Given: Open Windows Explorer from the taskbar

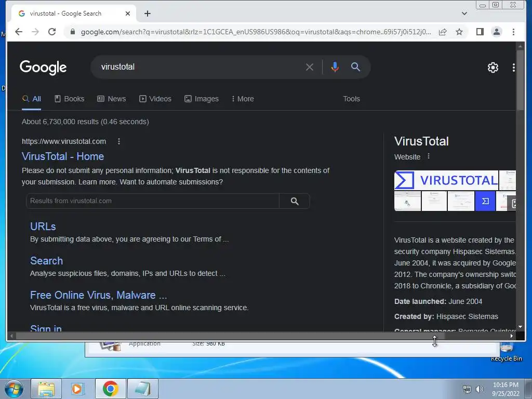Looking at the screenshot, I should (x=46, y=389).
